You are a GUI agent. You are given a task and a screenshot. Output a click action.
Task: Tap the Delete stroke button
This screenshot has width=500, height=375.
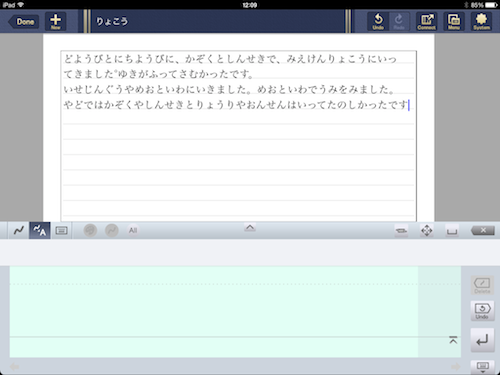coord(482,285)
